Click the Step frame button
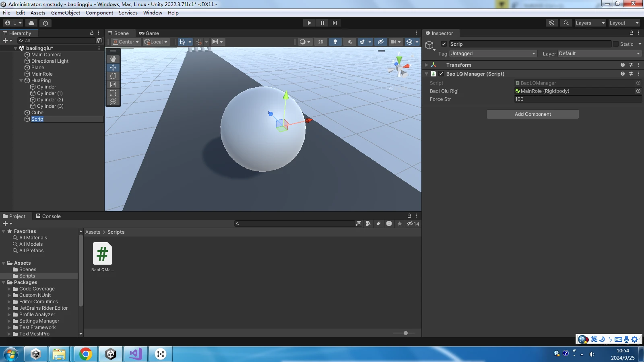This screenshot has width=644, height=362. [335, 23]
